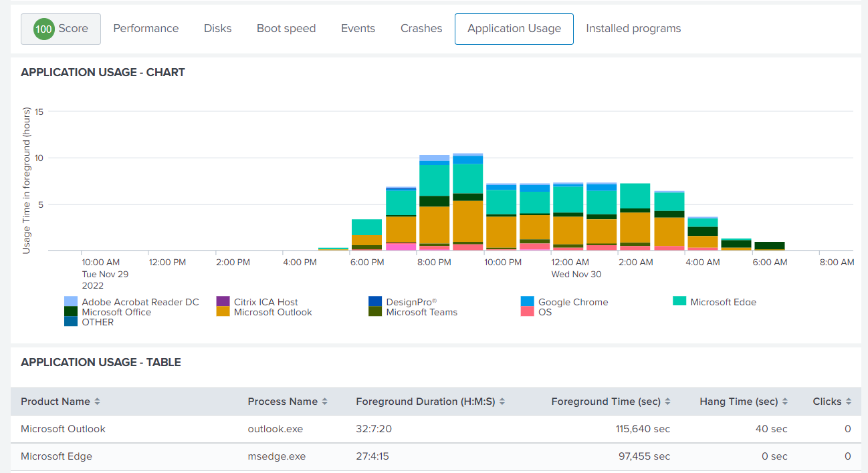Click the Microsoft Office legend label

pyautogui.click(x=116, y=312)
